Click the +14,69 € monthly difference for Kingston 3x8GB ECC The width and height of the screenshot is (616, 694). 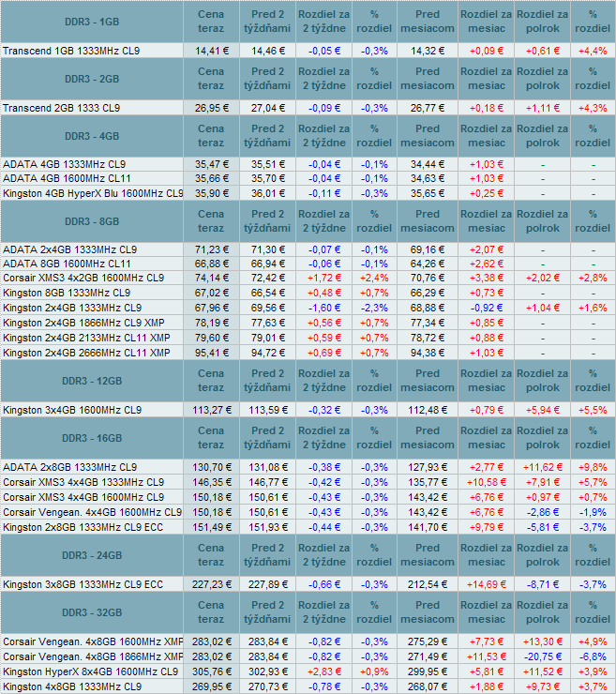point(487,584)
